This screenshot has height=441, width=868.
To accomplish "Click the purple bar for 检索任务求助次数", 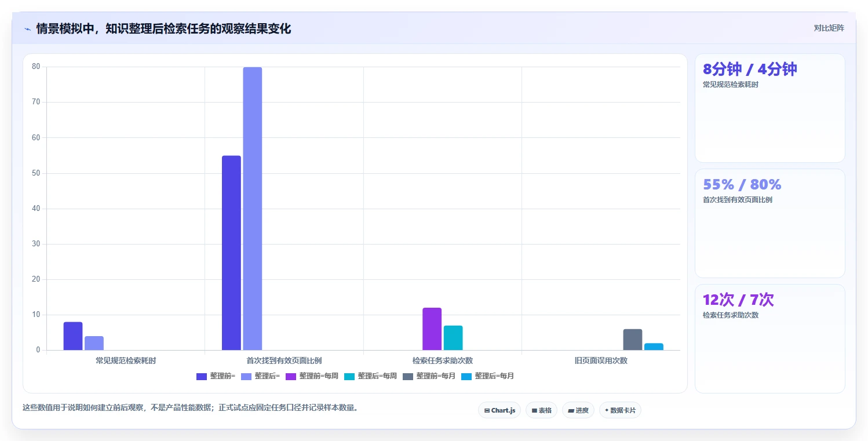I will (432, 329).
